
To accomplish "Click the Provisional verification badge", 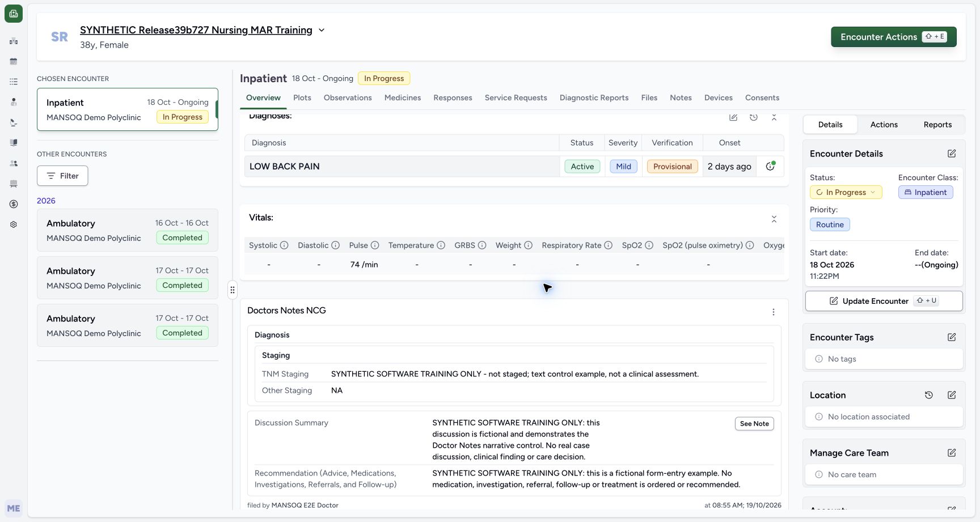I will (x=672, y=166).
